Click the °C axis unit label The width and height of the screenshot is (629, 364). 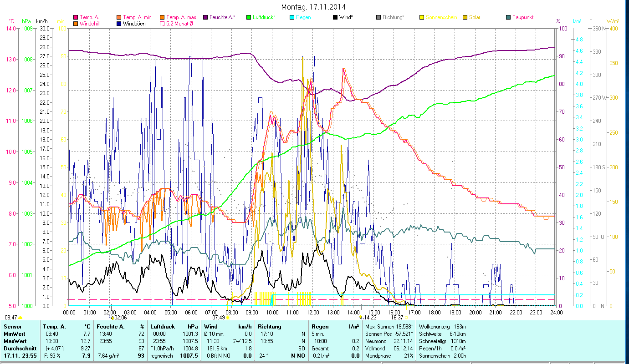[11, 21]
